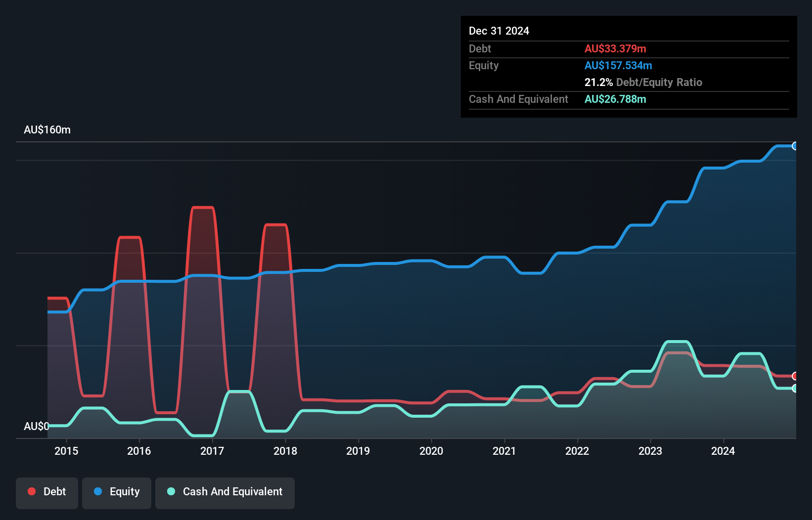Click the AU$26.788m cash value
Viewport: 812px width, 520px height.
click(615, 99)
